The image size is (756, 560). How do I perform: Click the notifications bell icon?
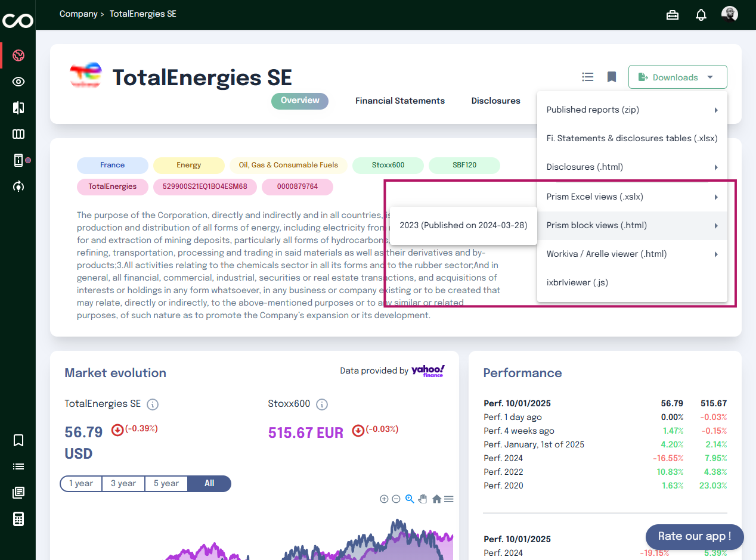[701, 15]
